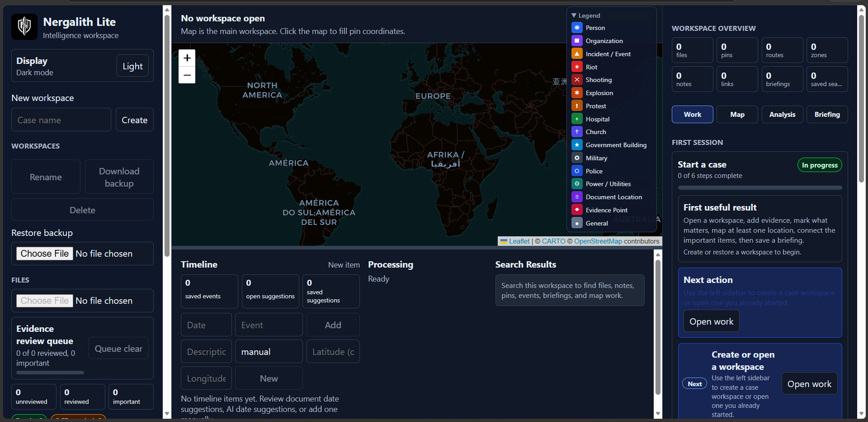Viewport: 868px width, 422px height.
Task: Click the In progress status badge
Action: click(x=820, y=165)
